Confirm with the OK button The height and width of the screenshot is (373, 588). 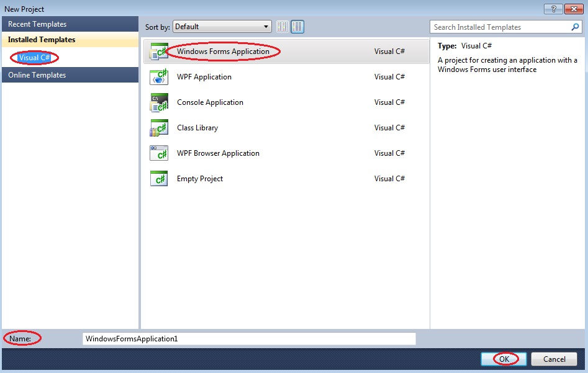(x=504, y=359)
